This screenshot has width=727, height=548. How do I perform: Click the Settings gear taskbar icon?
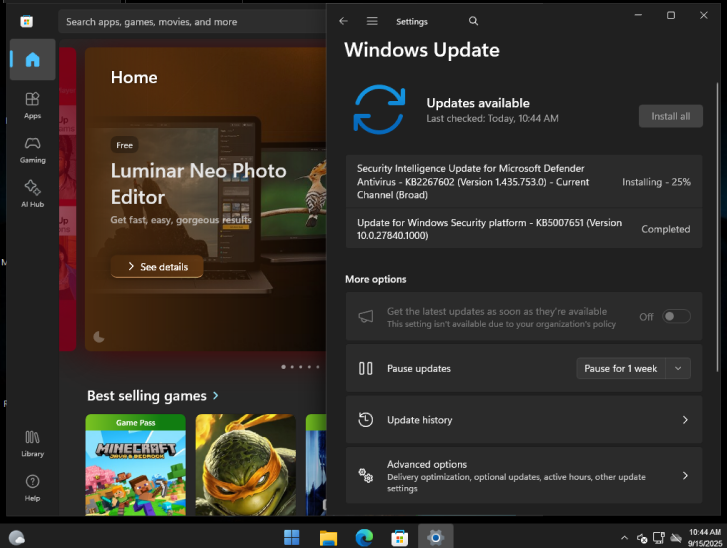435,537
